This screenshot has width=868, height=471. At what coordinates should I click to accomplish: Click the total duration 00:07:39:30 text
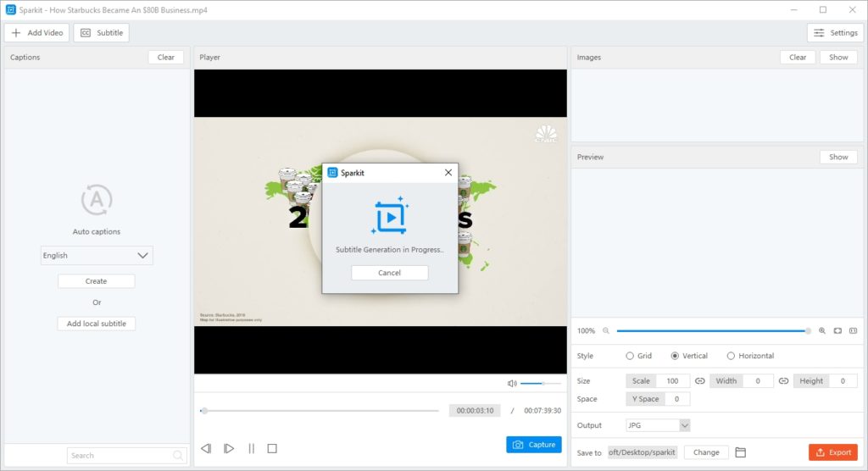(542, 411)
